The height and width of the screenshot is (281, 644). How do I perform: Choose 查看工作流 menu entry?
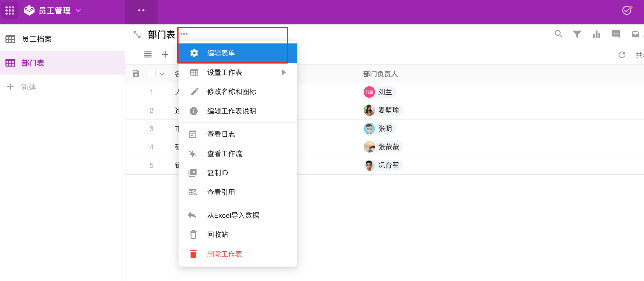point(238,154)
